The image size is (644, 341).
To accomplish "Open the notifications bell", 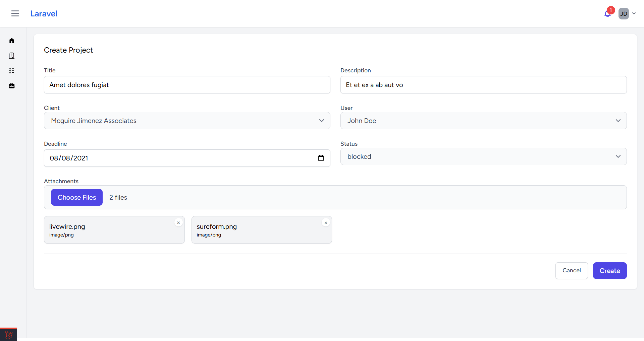I will click(x=607, y=14).
